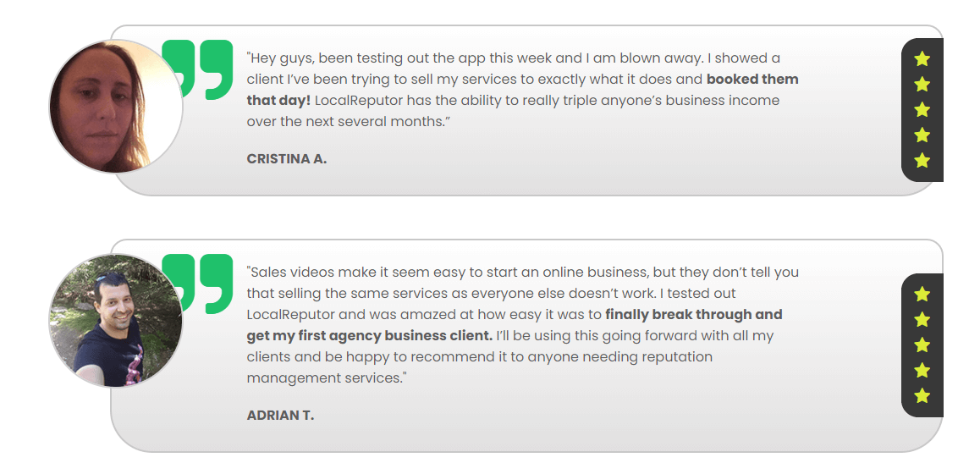Click the bold text 'booked them that day!'
The image size is (980, 474).
(522, 90)
